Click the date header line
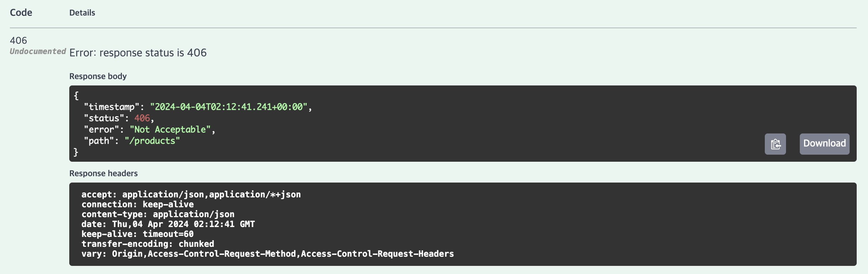Image resolution: width=868 pixels, height=274 pixels. tap(168, 224)
